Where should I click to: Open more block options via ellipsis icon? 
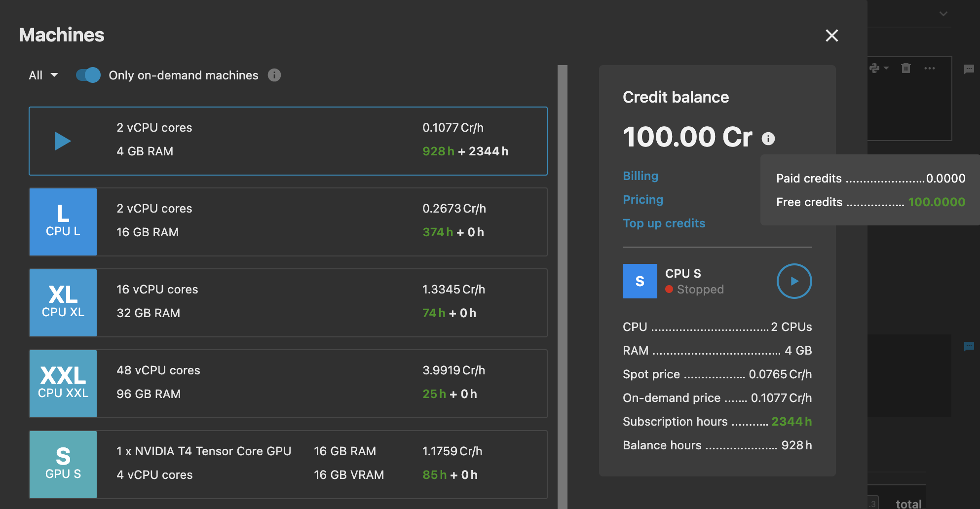point(930,69)
